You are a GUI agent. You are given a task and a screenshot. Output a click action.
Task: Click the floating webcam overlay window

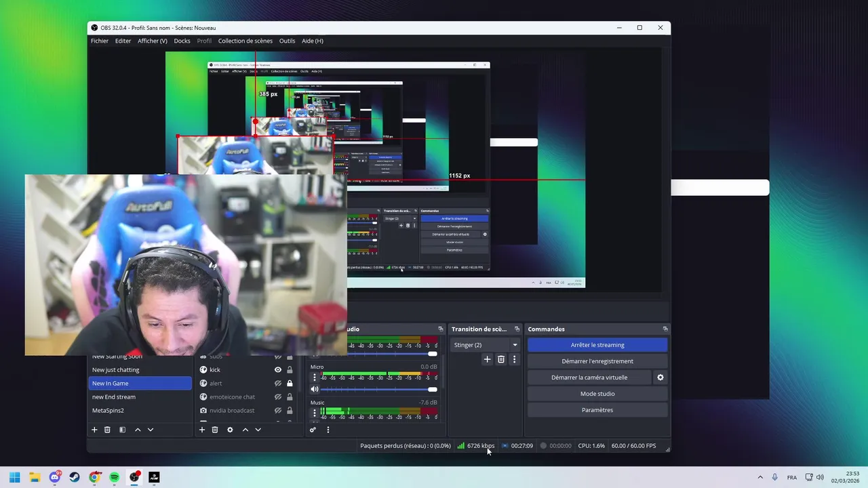coord(186,265)
